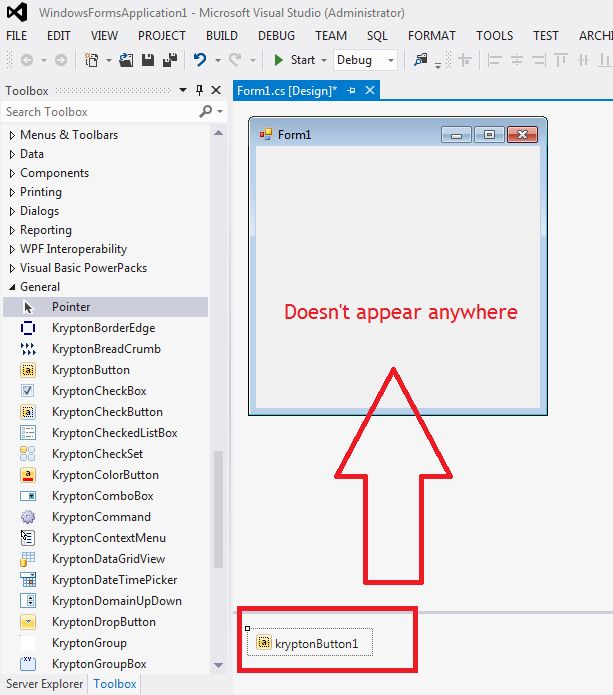
Task: Expand the WPF Interoperability group
Action: click(12, 250)
